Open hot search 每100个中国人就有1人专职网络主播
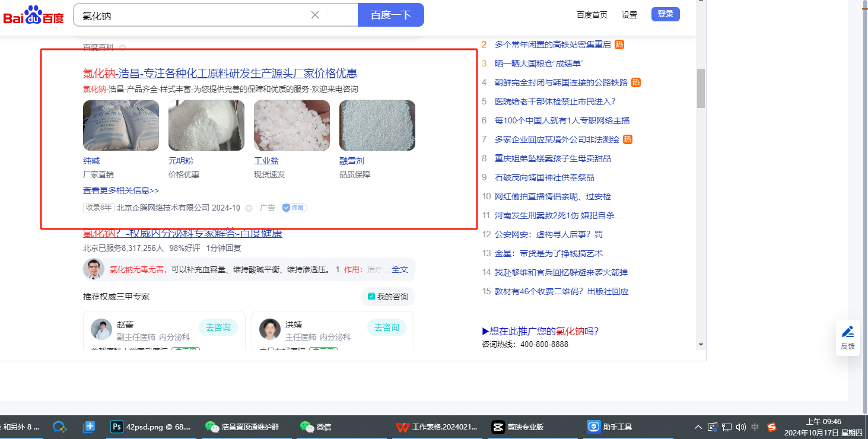868x439 pixels. point(562,120)
